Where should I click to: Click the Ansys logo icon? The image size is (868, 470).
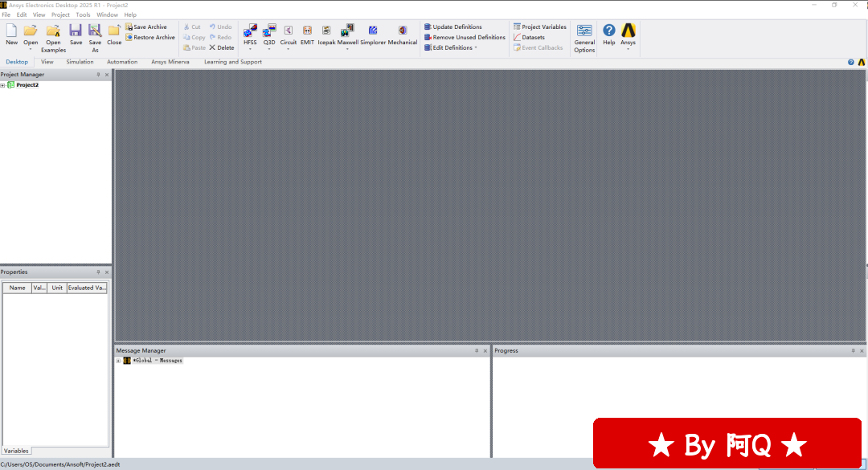(x=628, y=31)
